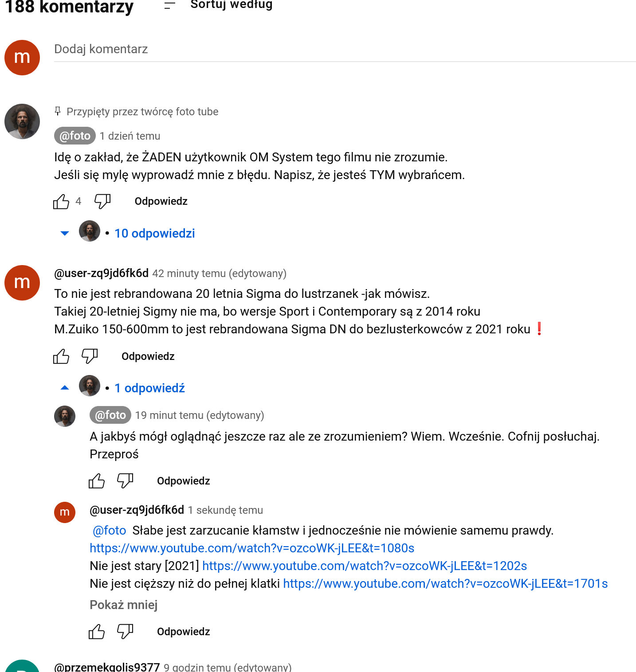
Task: Open the YouTube link ending with t=1202s
Action: coord(364,566)
